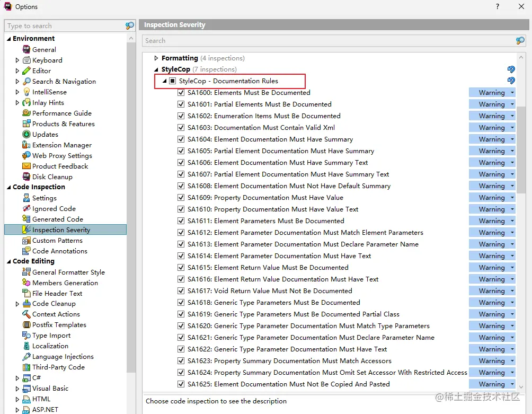Image resolution: width=532 pixels, height=414 pixels.
Task: Open Localization settings page
Action: click(x=50, y=346)
